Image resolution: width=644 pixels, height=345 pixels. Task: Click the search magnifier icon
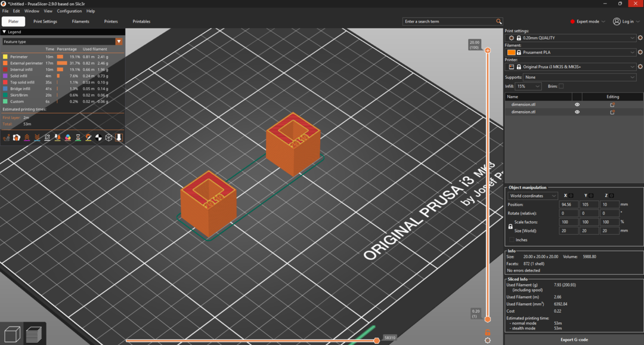click(499, 21)
